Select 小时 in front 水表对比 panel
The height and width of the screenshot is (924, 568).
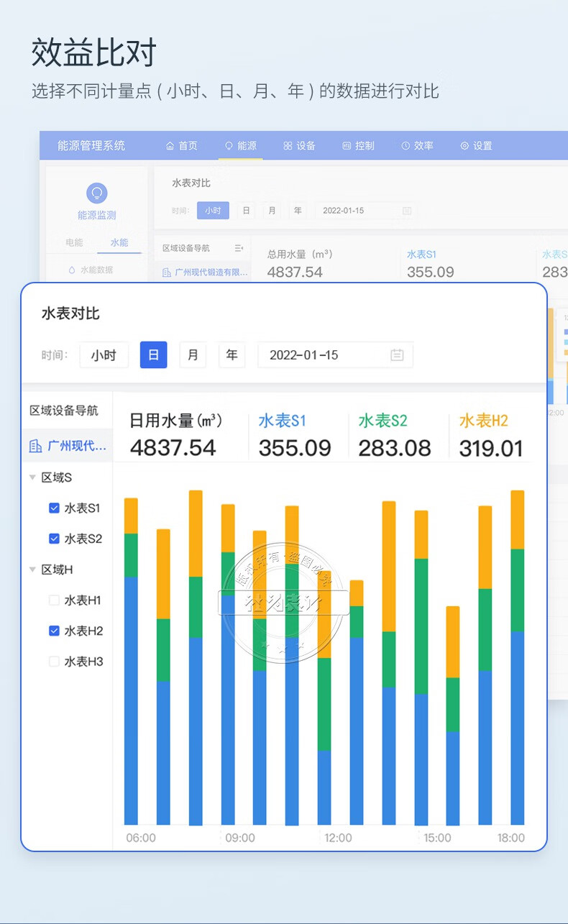coord(104,355)
